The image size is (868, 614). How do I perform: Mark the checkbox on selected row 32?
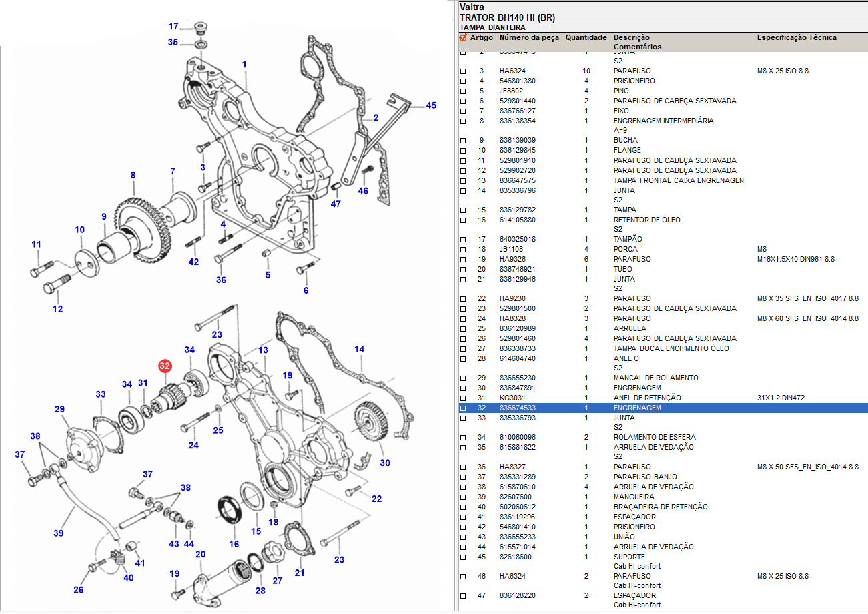click(463, 408)
